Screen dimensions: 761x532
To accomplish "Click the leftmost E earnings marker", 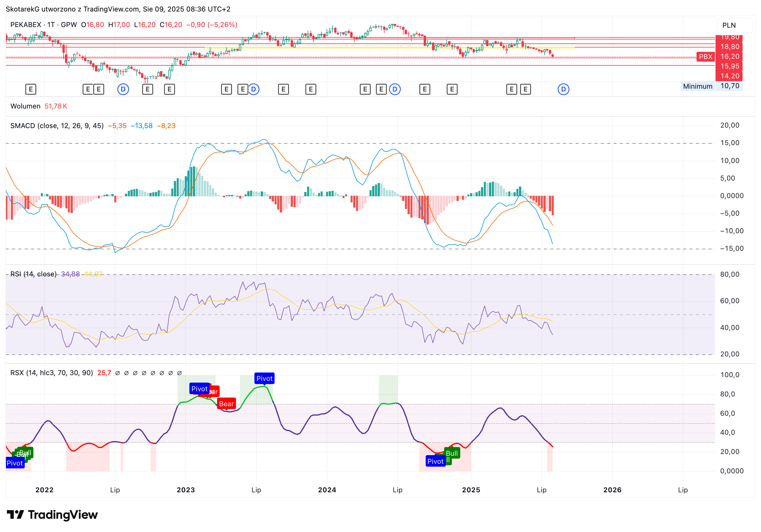I will (31, 89).
